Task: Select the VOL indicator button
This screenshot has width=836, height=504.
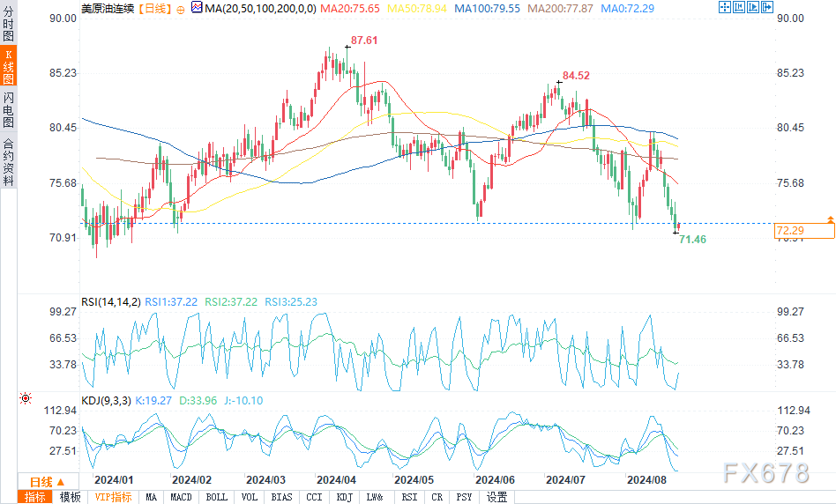Action: (249, 497)
